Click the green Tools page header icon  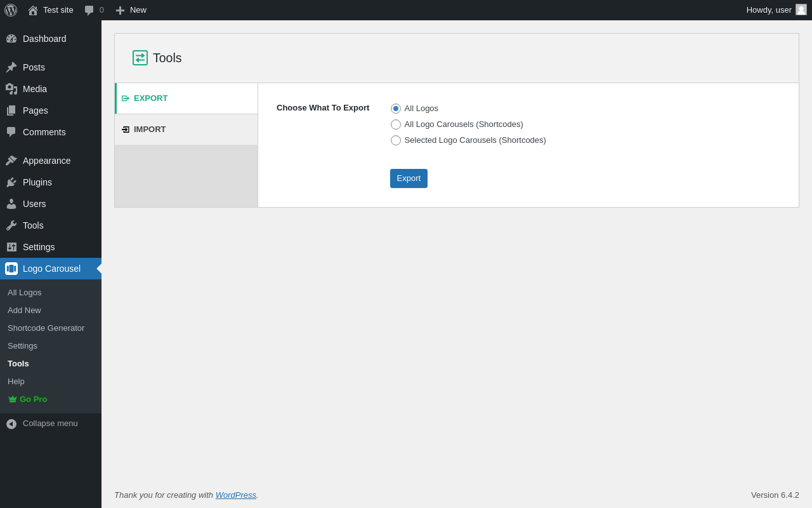(140, 58)
